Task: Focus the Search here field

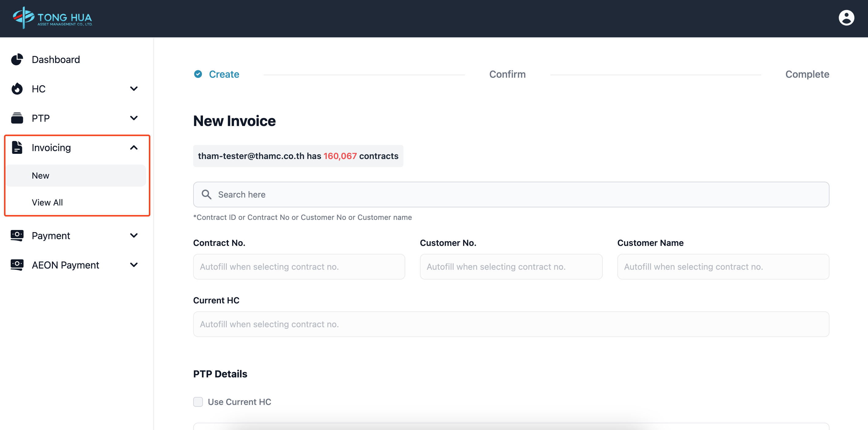Action: click(x=519, y=195)
